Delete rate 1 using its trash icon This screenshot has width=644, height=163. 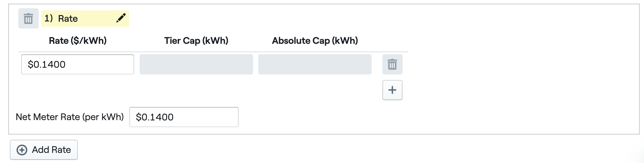pyautogui.click(x=28, y=19)
